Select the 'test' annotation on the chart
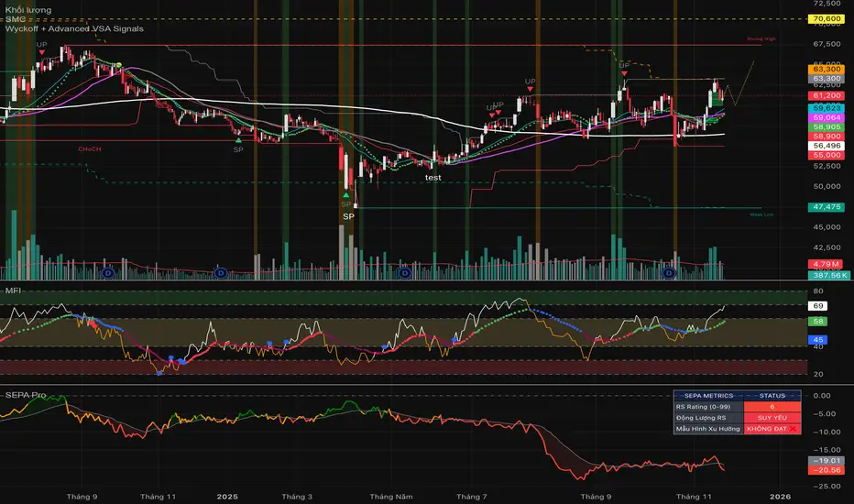Screen dimensions: 854x504 433,178
